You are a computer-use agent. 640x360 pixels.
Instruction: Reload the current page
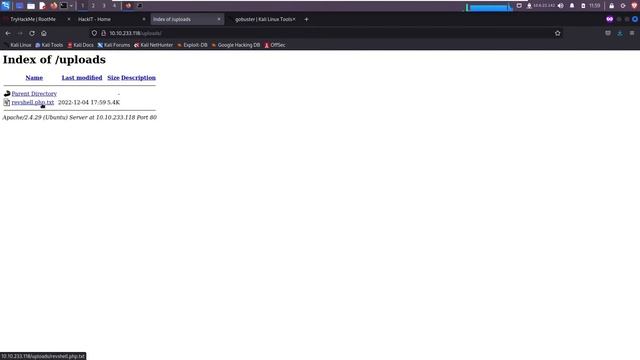pos(32,33)
